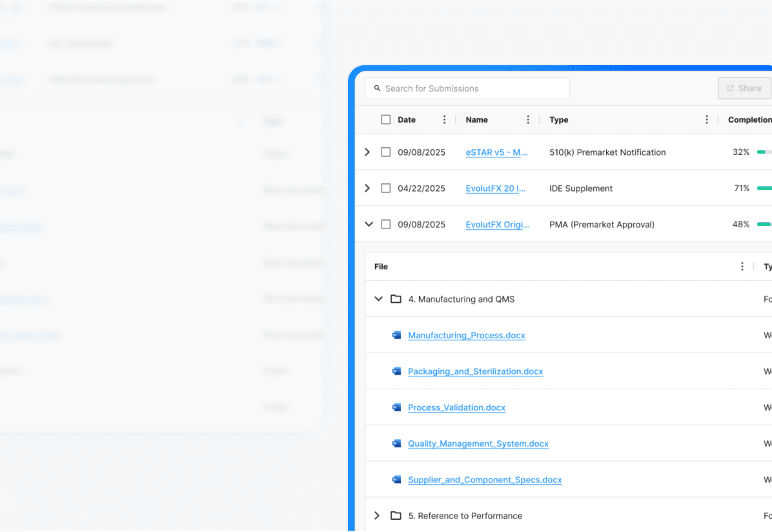The image size is (772, 532).
Task: Click the 32% completion progress bar
Action: tap(764, 152)
